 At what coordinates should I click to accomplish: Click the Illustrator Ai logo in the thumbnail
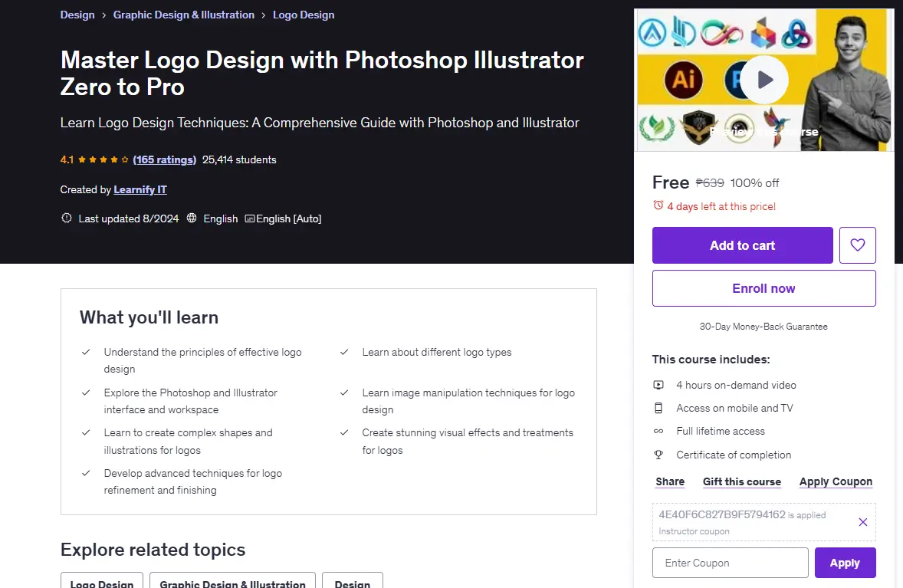click(x=683, y=79)
